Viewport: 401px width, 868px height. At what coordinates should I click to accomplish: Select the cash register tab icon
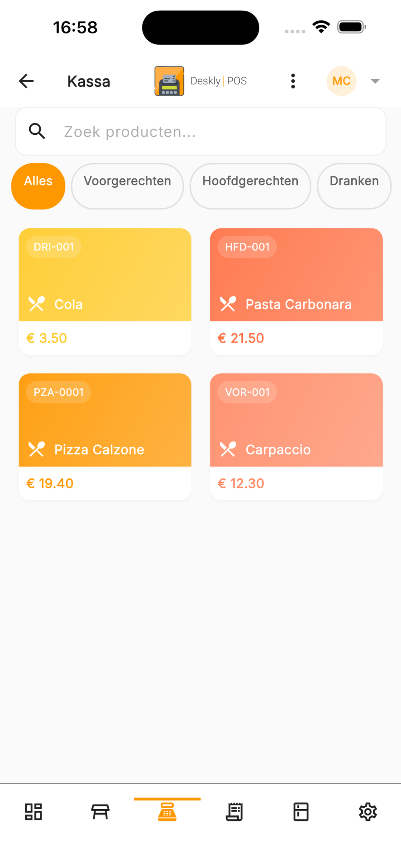click(x=167, y=812)
